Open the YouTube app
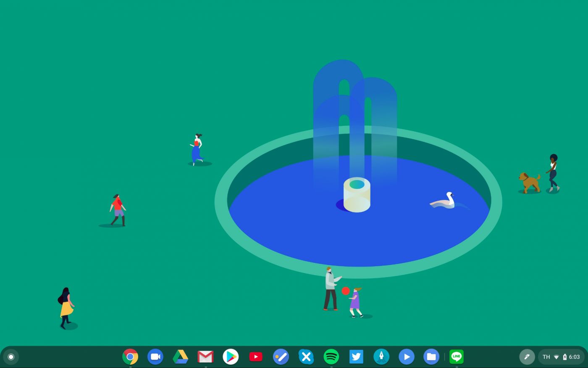The height and width of the screenshot is (368, 588). click(256, 357)
